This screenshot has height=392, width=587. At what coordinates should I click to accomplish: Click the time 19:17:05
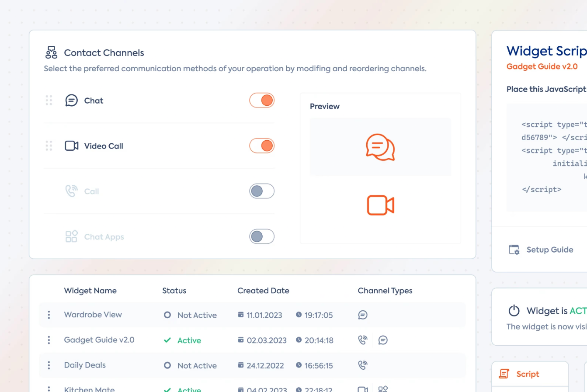pos(319,315)
